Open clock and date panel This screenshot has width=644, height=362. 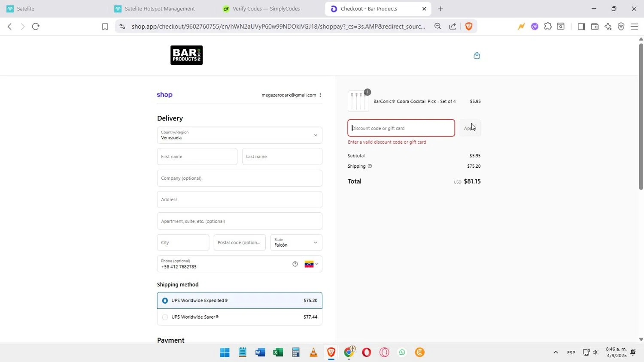pyautogui.click(x=616, y=353)
